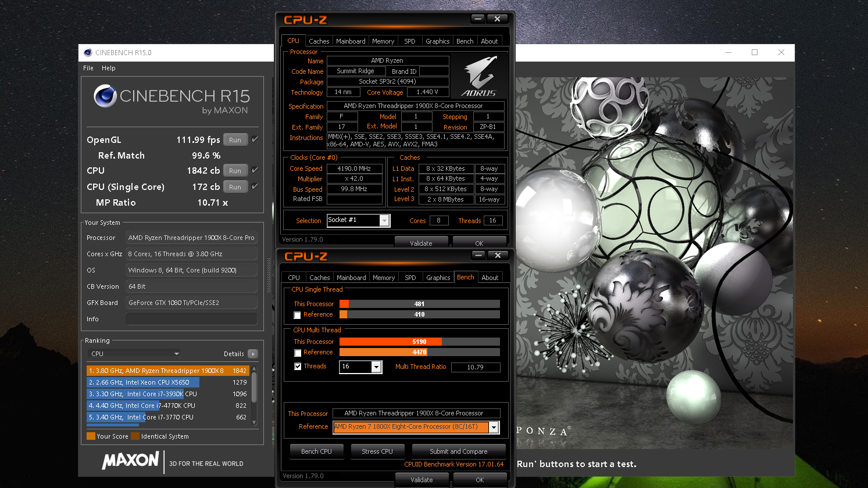Click the Core Voltage value 1.440 V

point(427,92)
